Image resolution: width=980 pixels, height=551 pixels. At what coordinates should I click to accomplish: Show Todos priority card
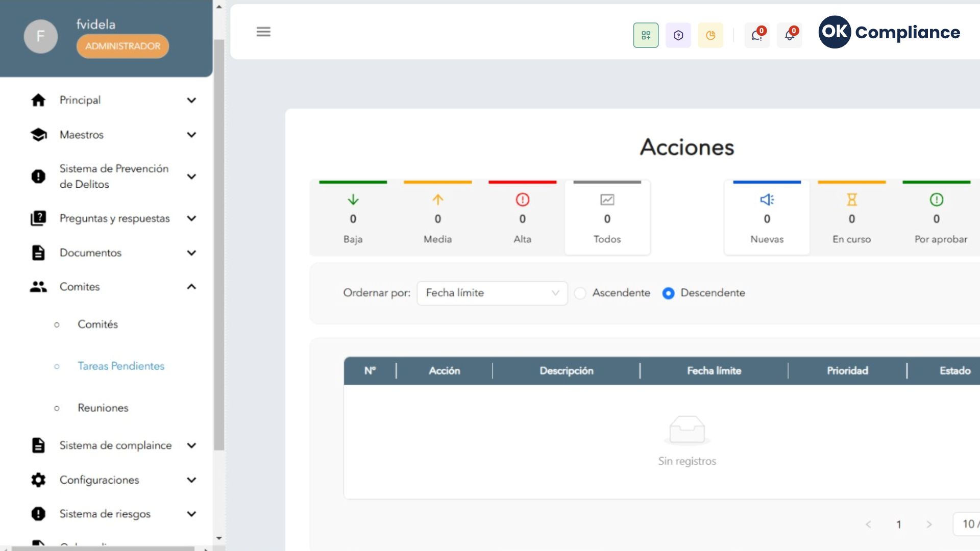[607, 218]
